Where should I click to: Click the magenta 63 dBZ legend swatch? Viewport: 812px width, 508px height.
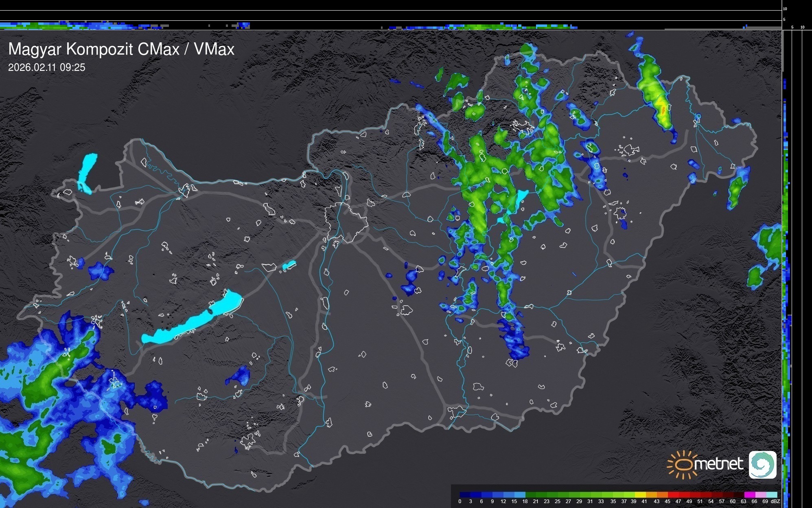(749, 495)
